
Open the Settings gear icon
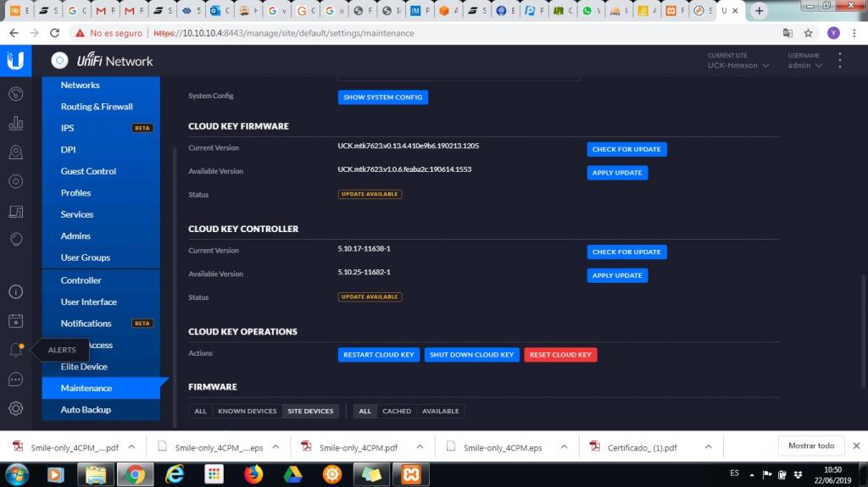tap(15, 408)
